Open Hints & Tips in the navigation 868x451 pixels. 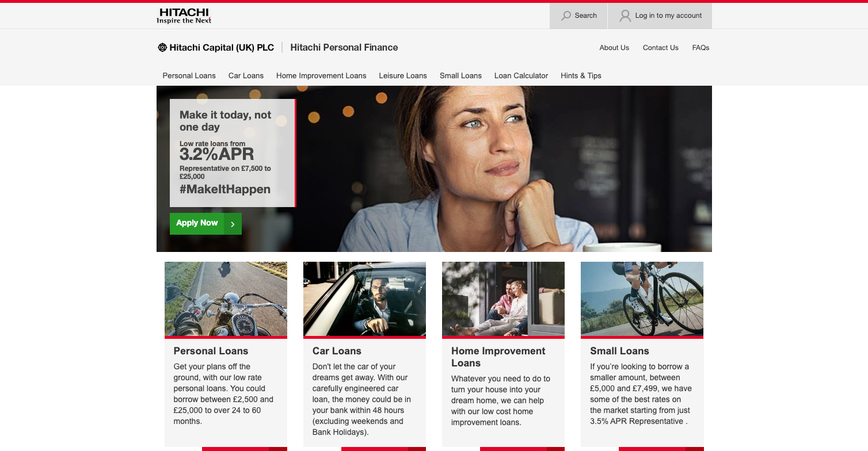coord(581,76)
